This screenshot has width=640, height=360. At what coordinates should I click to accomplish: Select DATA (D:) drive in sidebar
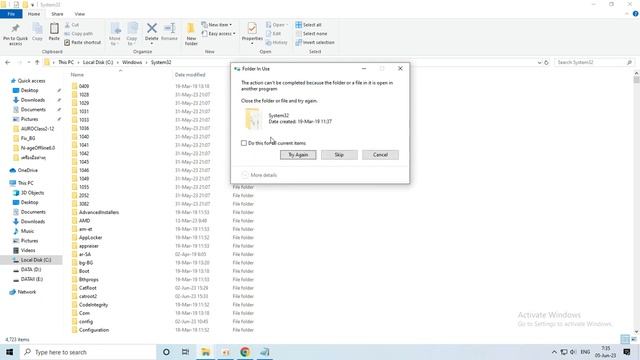click(31, 269)
